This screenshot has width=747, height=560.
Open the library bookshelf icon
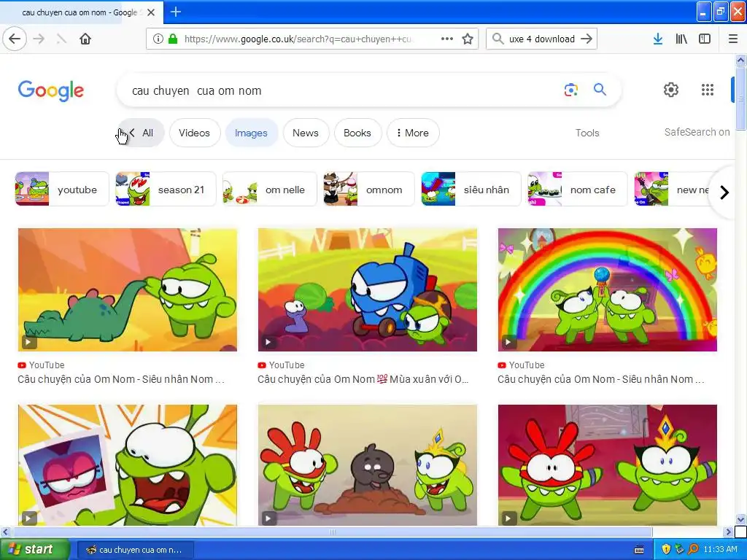681,39
